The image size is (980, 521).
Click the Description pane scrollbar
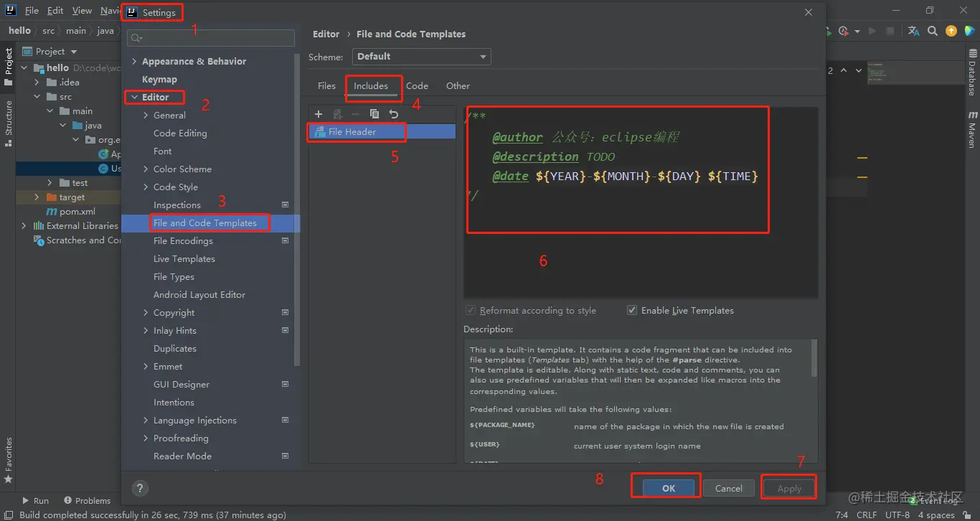[814, 358]
